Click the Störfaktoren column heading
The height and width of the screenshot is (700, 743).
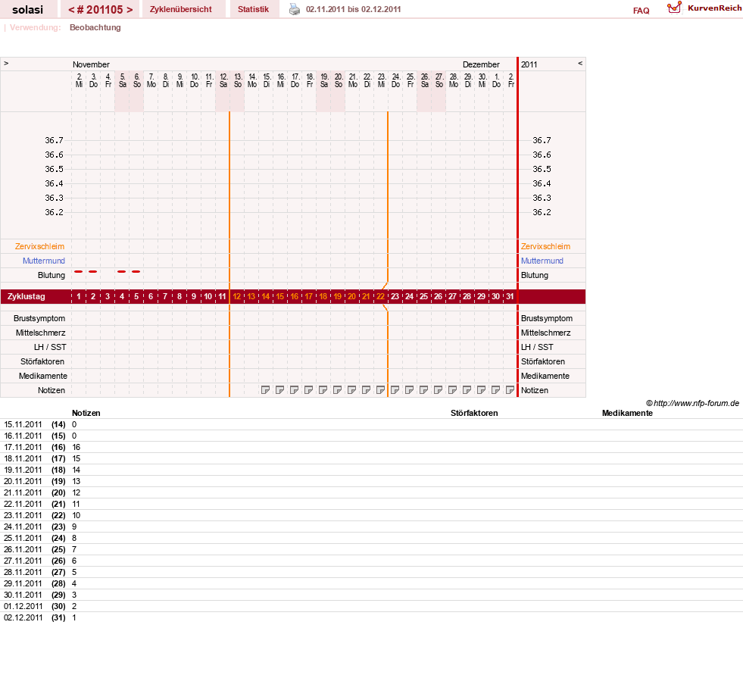474,414
